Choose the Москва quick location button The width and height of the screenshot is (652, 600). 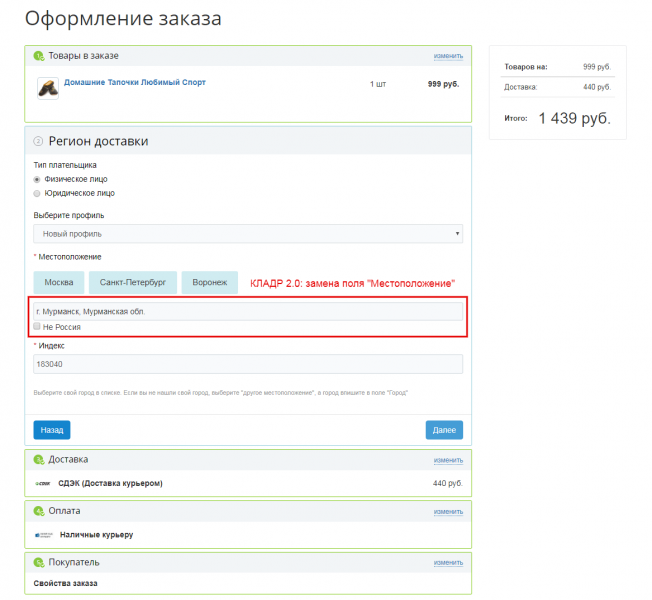58,283
